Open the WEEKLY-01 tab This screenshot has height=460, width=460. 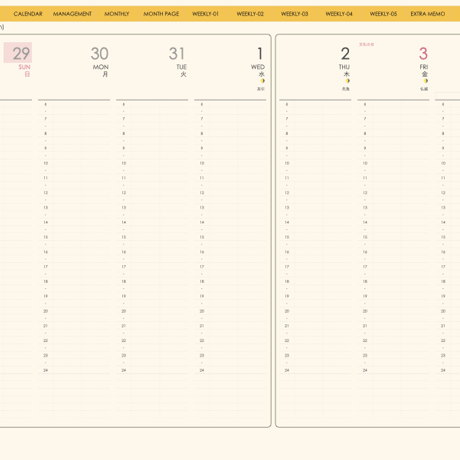coord(205,14)
